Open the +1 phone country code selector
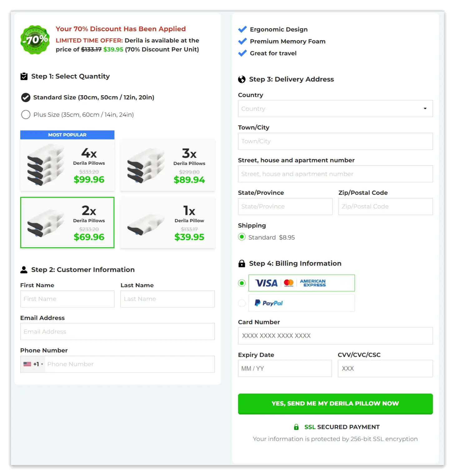455x476 pixels. pyautogui.click(x=33, y=364)
